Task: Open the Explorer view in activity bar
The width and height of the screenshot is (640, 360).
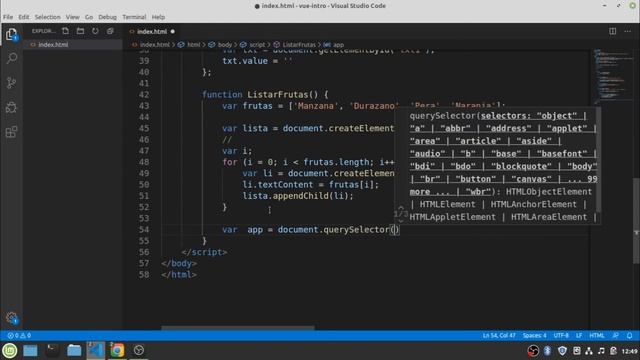Action: (x=11, y=34)
